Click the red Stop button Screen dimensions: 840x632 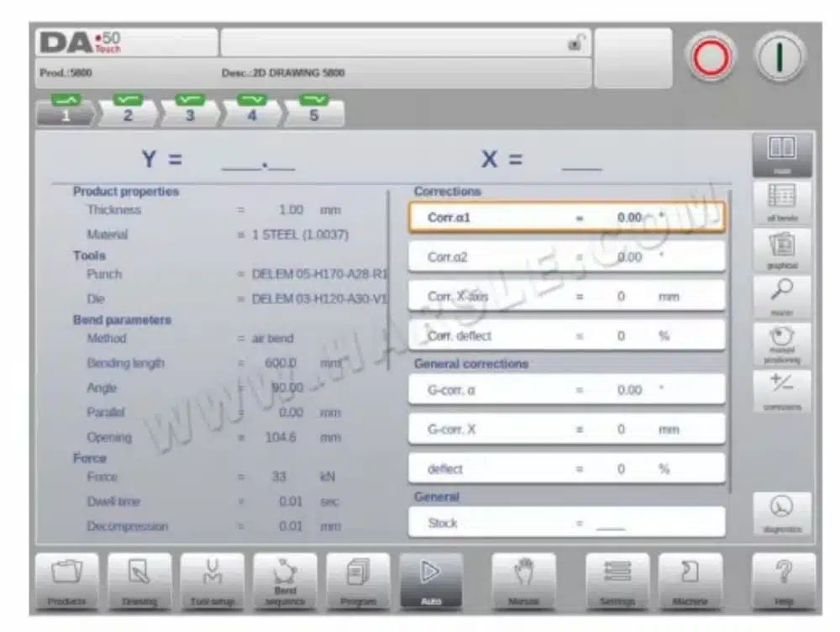tap(711, 57)
